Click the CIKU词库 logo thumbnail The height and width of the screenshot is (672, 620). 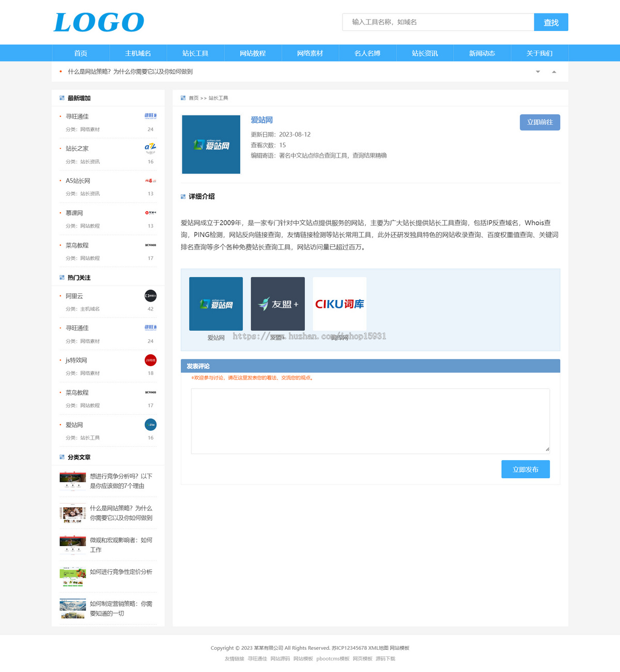[x=339, y=304]
